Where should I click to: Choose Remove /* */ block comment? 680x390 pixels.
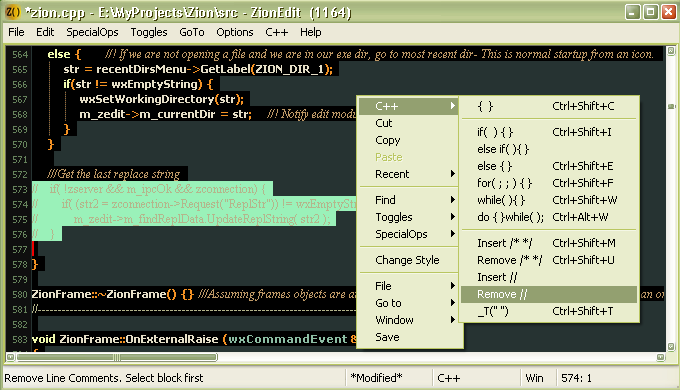pyautogui.click(x=549, y=260)
